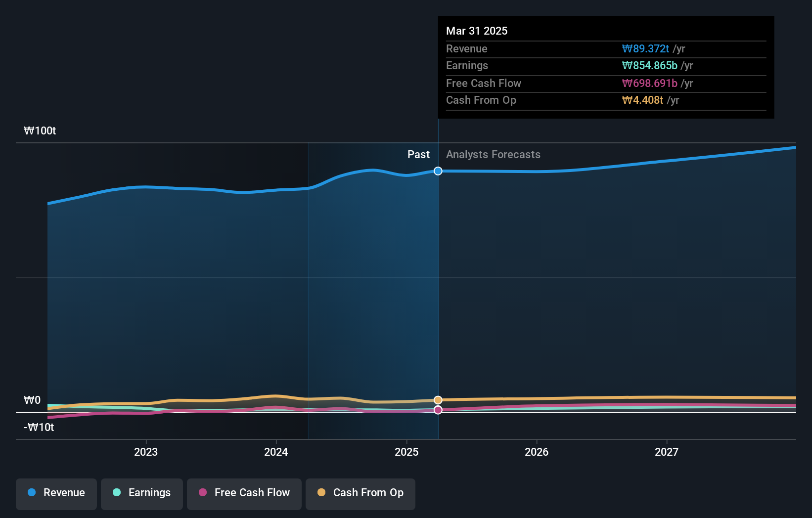The height and width of the screenshot is (518, 812).
Task: Click the -₩10t y-axis label
Action: [x=39, y=428]
